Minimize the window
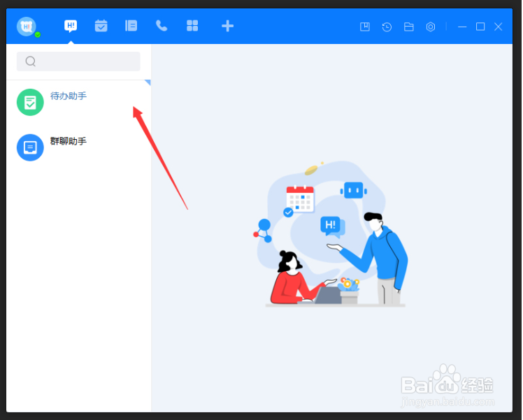The width and height of the screenshot is (523, 420). tap(462, 27)
